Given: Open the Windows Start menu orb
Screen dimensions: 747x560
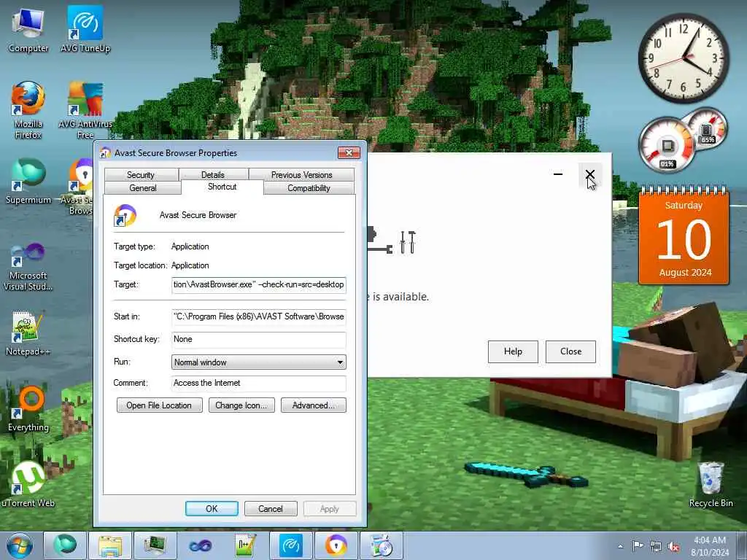Looking at the screenshot, I should click(x=20, y=545).
